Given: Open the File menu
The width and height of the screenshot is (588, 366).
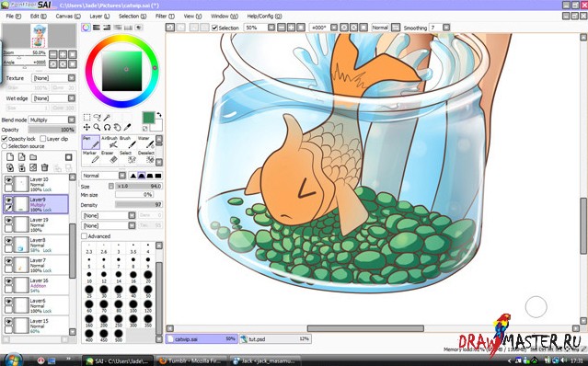Looking at the screenshot, I should pyautogui.click(x=14, y=17).
